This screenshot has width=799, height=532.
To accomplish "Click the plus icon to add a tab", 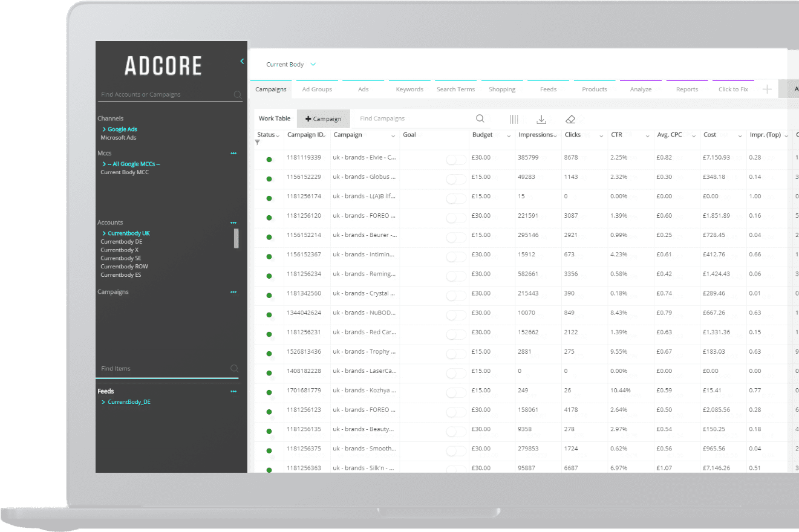I will [x=767, y=89].
